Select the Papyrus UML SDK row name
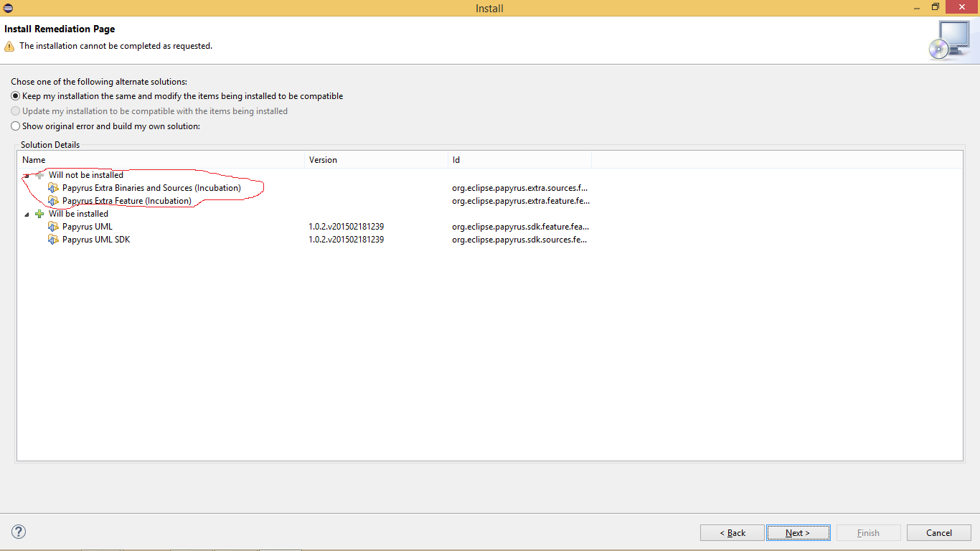 point(96,240)
